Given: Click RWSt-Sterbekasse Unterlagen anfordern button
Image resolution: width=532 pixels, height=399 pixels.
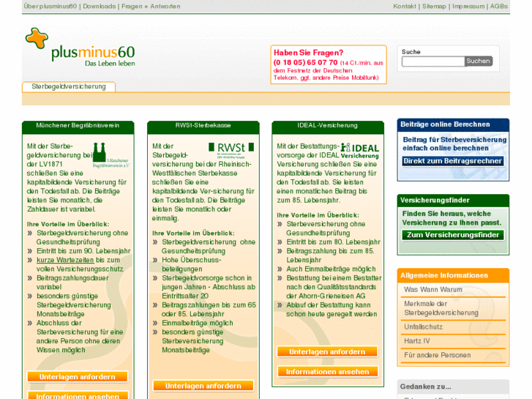Looking at the screenshot, I should [203, 386].
